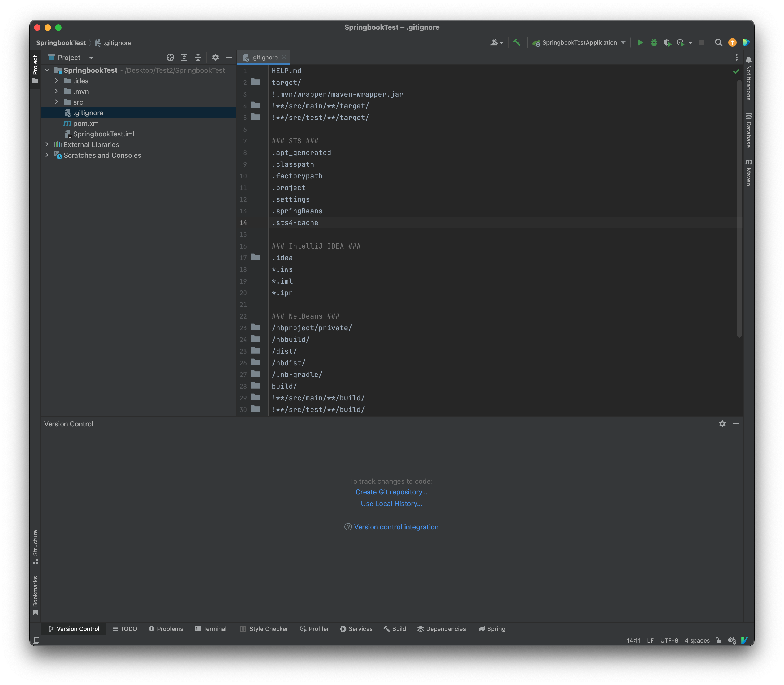Build project with the hammer icon
The height and width of the screenshot is (685, 784).
point(516,42)
